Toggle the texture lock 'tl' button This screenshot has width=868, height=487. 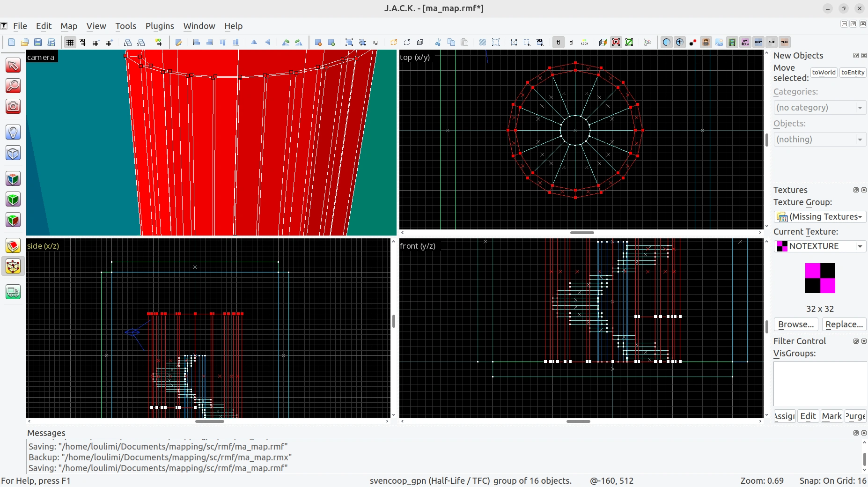(x=559, y=42)
